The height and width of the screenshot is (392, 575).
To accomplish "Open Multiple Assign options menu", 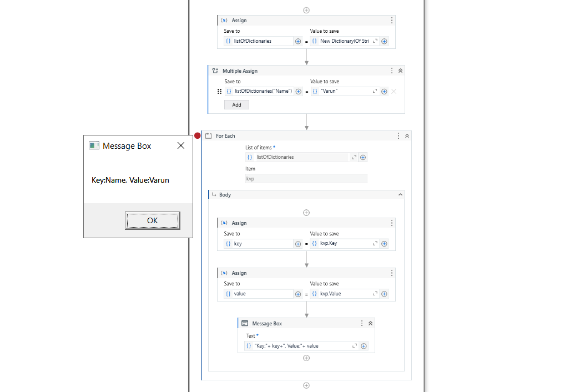I will point(392,71).
